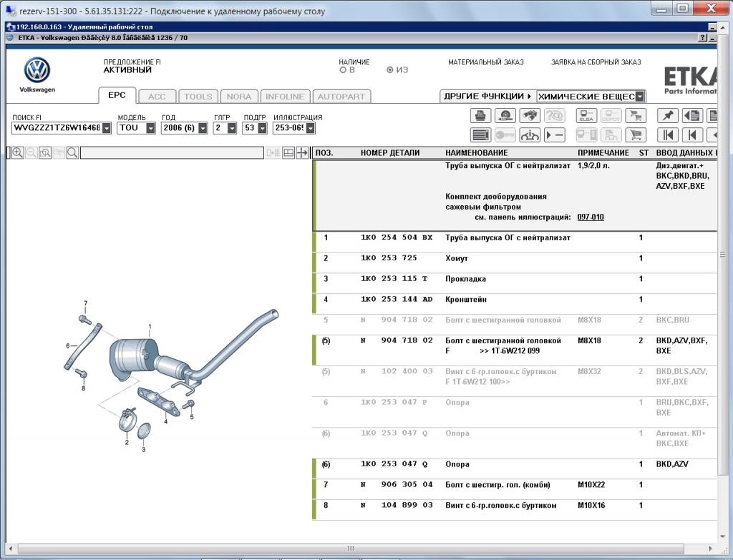
Task: Jump to first record with double-bar arrow icon
Action: pyautogui.click(x=668, y=135)
